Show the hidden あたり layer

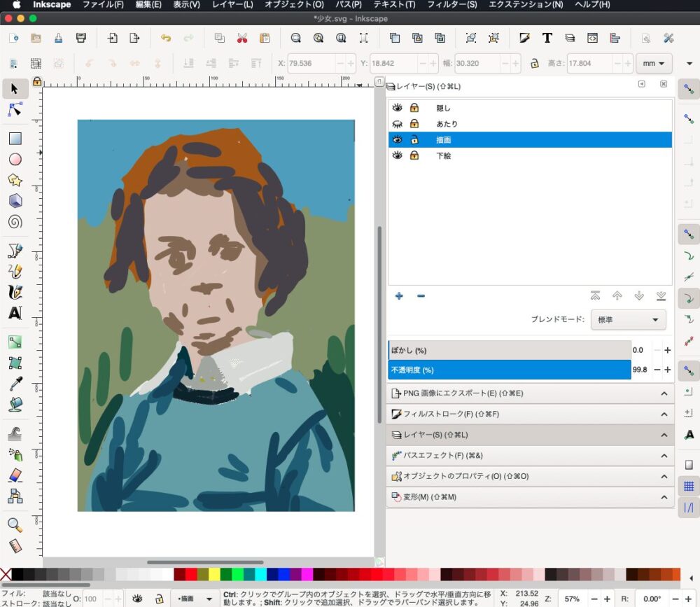(398, 124)
